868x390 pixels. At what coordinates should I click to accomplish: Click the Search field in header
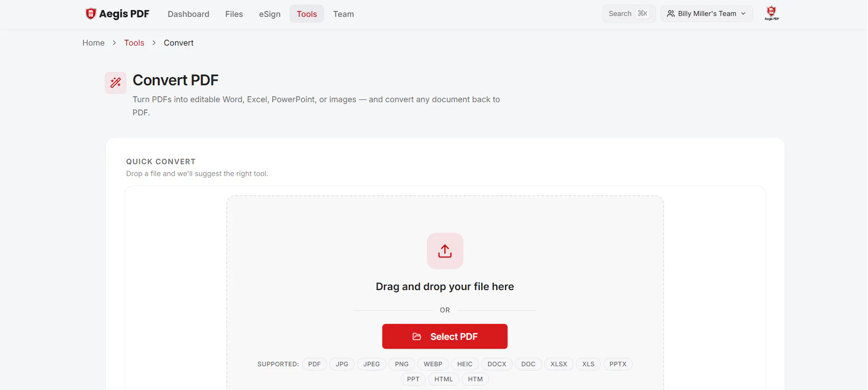click(629, 14)
